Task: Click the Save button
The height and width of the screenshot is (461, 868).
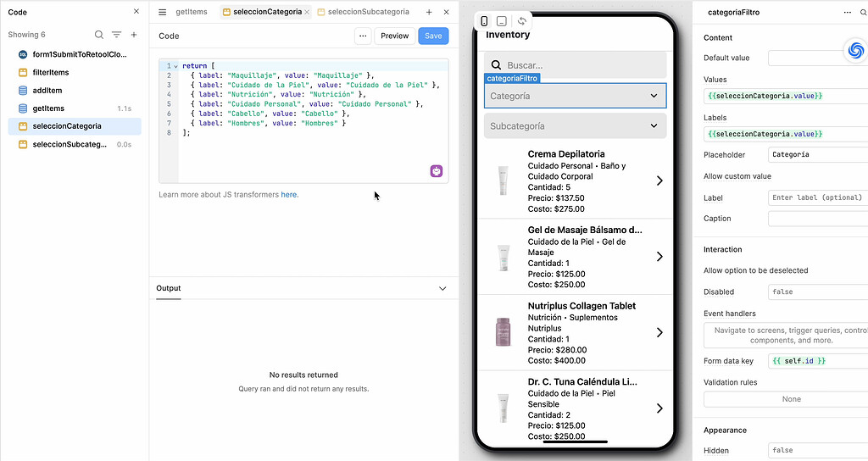Action: [x=433, y=36]
